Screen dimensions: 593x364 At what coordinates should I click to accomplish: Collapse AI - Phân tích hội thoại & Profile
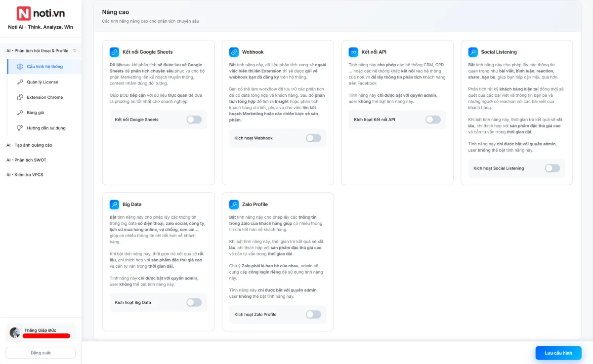click(75, 51)
